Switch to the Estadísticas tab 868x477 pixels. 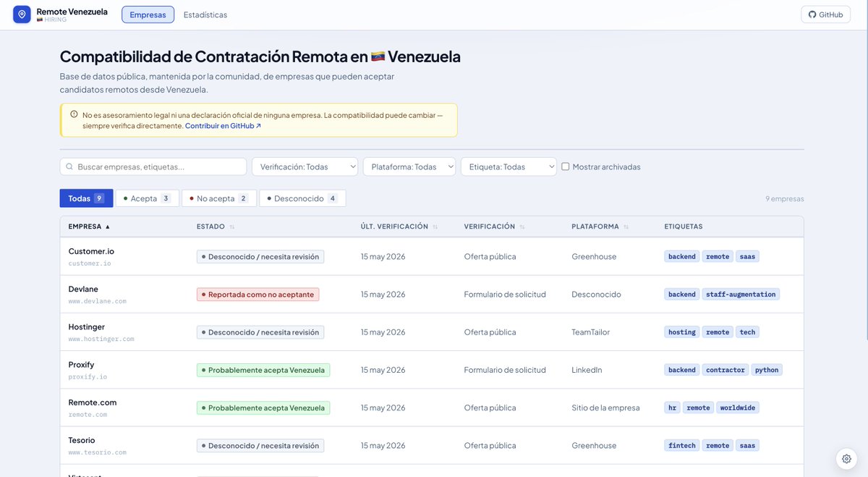(x=205, y=14)
